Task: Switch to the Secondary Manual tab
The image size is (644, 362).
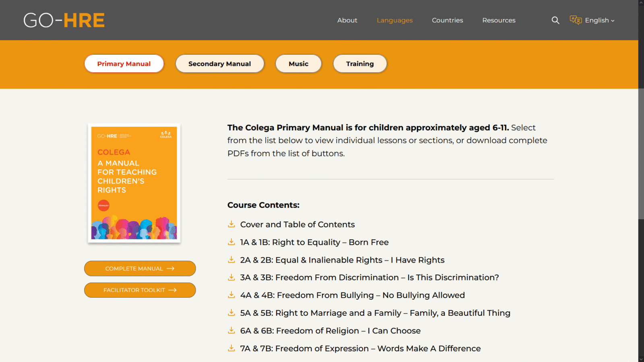Action: tap(219, 64)
